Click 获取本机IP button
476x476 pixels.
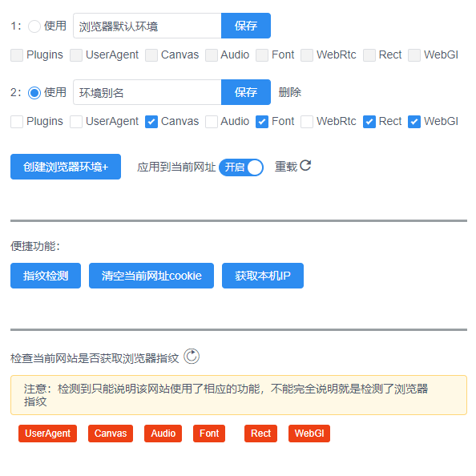[x=263, y=276]
